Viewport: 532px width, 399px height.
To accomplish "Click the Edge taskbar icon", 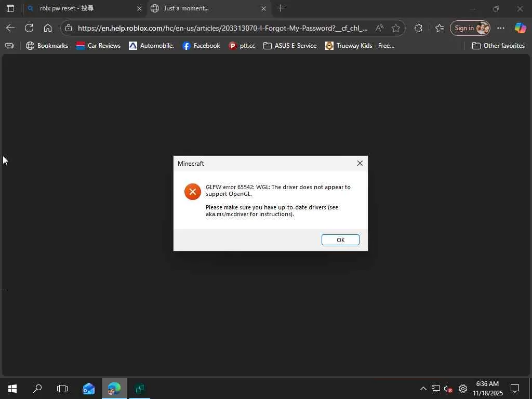I will 114,389.
